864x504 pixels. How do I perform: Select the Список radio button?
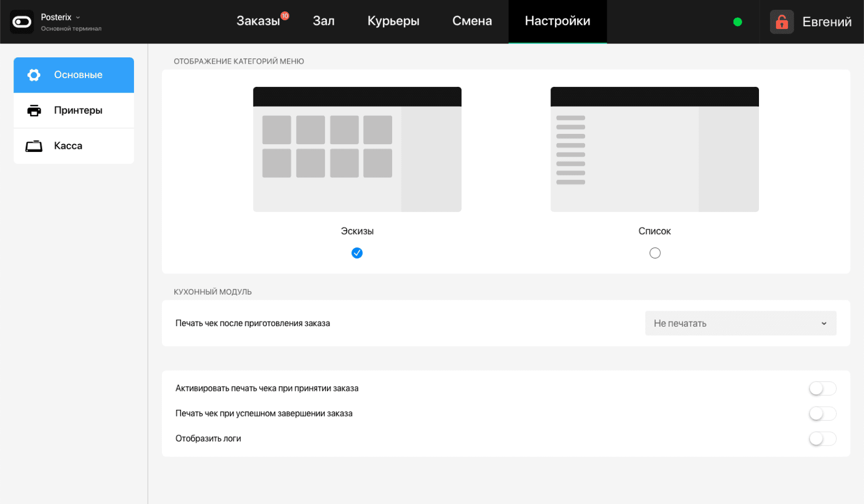655,253
